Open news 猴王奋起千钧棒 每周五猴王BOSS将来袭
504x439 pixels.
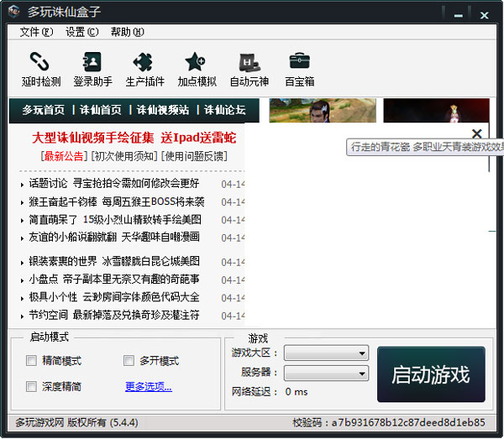point(117,201)
